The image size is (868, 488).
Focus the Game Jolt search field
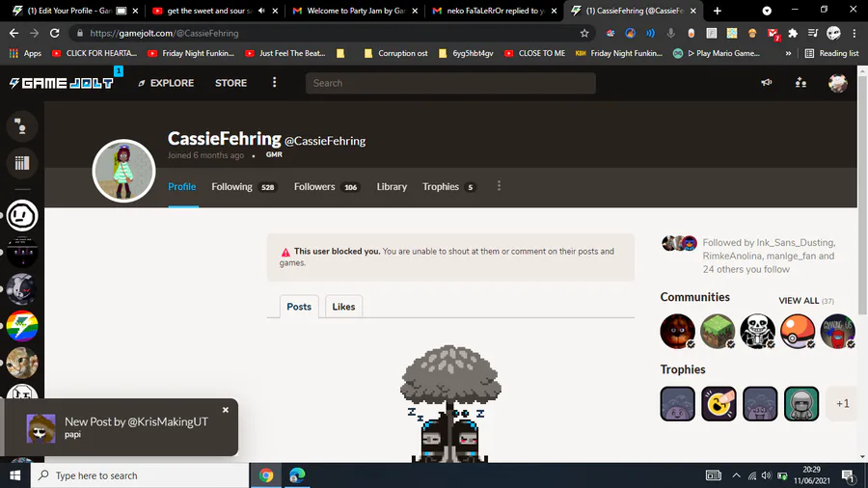pyautogui.click(x=450, y=83)
